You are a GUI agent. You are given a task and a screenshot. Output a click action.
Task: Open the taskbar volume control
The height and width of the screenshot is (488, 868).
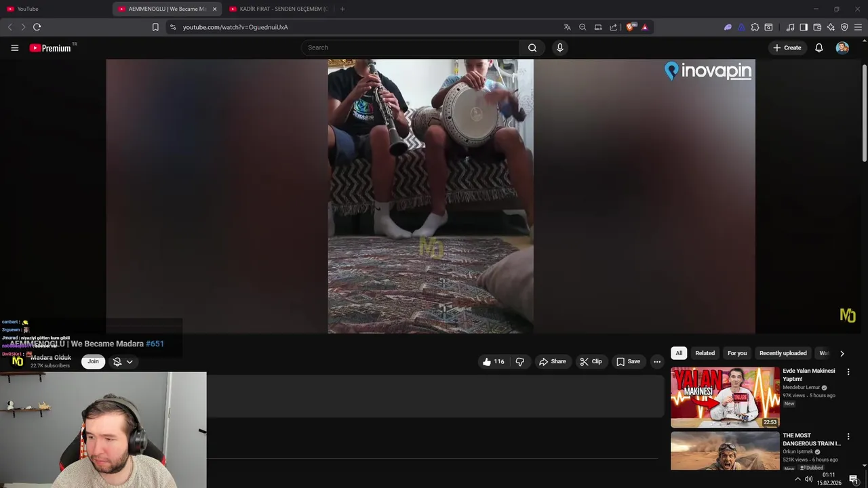tap(809, 479)
